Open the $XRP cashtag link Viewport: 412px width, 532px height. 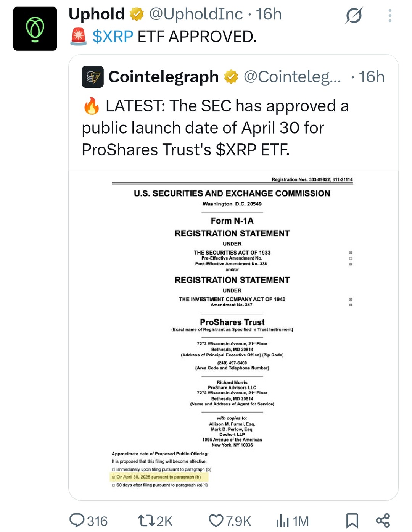click(113, 37)
